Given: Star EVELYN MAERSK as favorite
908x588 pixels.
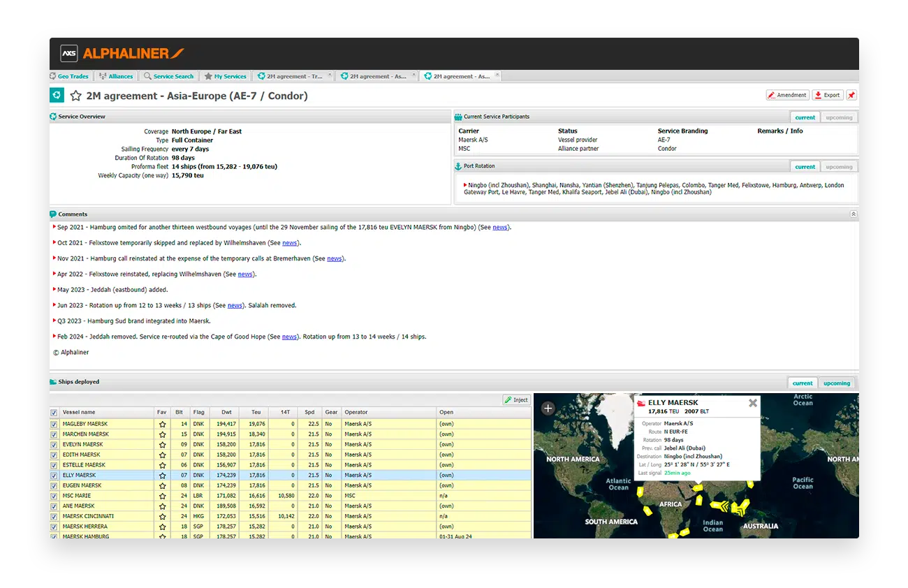Looking at the screenshot, I should point(163,444).
